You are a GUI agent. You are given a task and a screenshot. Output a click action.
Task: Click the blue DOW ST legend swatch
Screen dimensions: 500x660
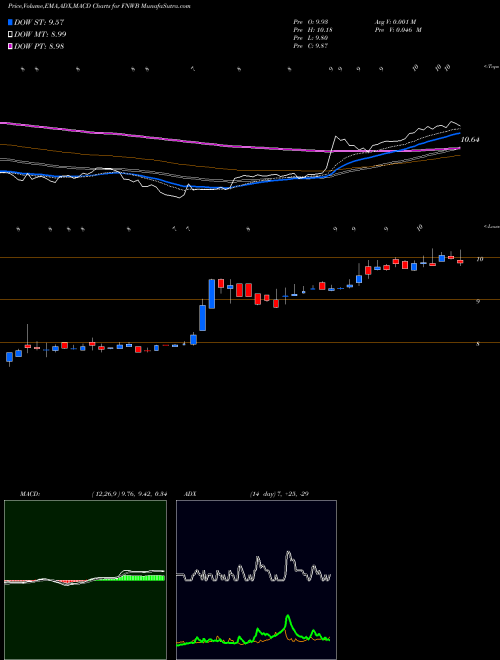[x=11, y=23]
